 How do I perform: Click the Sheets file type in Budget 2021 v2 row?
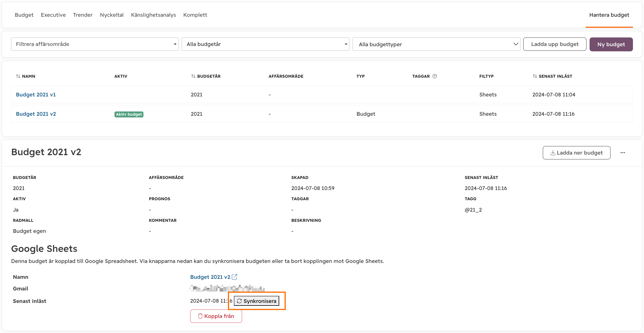pos(488,114)
